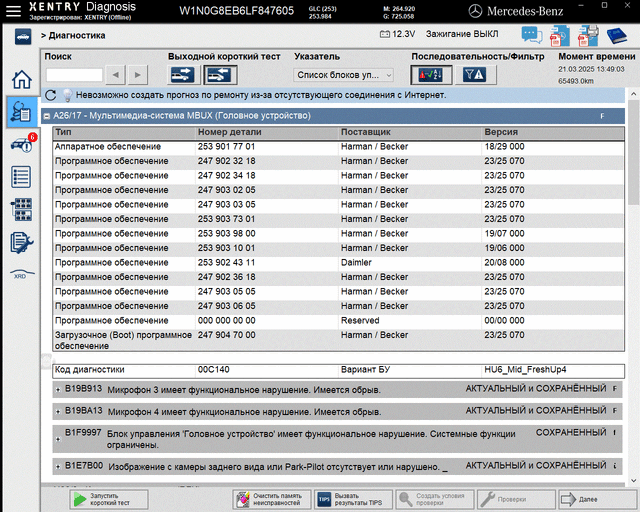Image resolution: width=640 pixels, height=512 pixels.
Task: Click the search input field
Action: point(74,75)
